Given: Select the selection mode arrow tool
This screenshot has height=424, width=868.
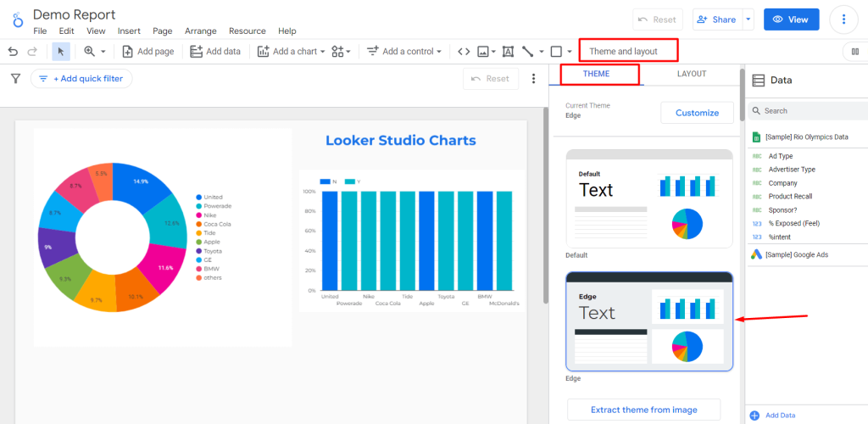Looking at the screenshot, I should (61, 52).
